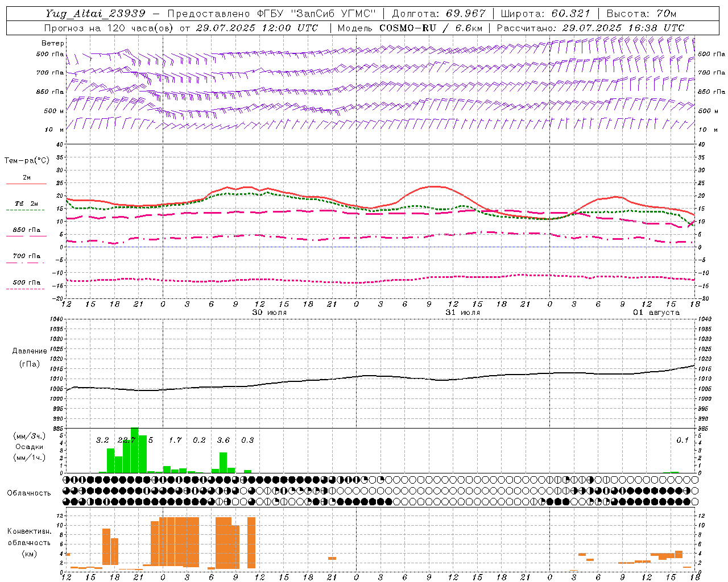Viewport: 728px width, 582px height.
Task: Click the model name COSMO-RU / 6.6км
Action: coord(432,27)
